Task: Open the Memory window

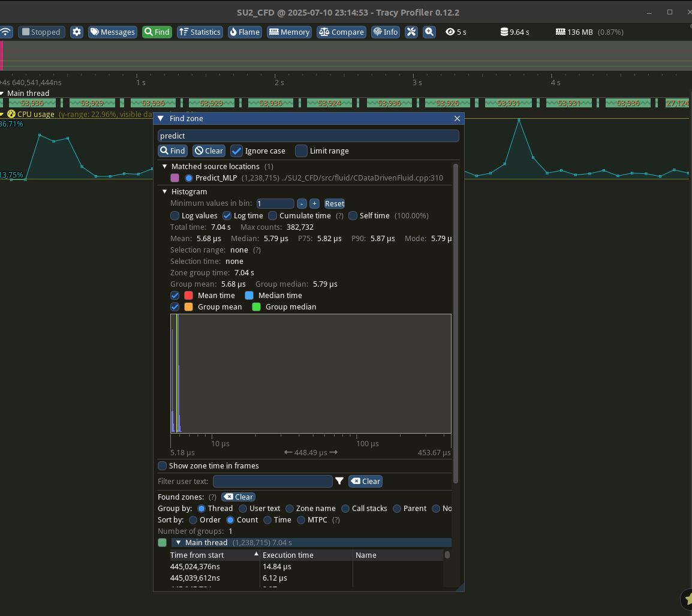Action: 290,32
